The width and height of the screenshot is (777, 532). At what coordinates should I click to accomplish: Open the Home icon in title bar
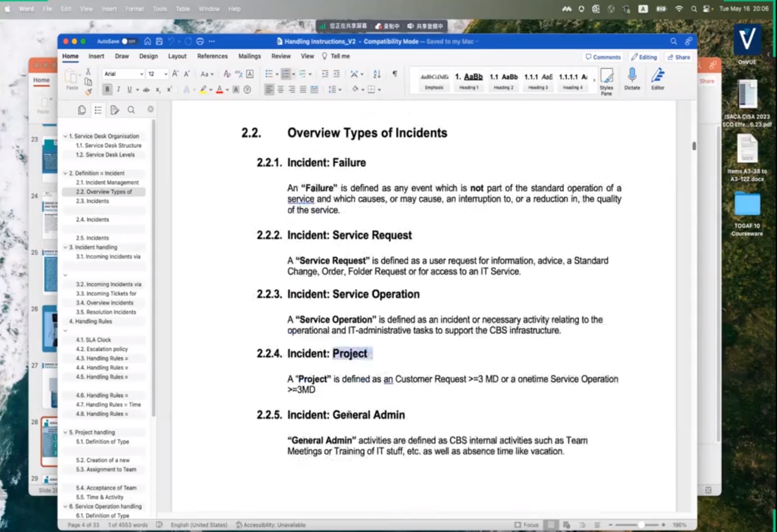click(x=148, y=41)
